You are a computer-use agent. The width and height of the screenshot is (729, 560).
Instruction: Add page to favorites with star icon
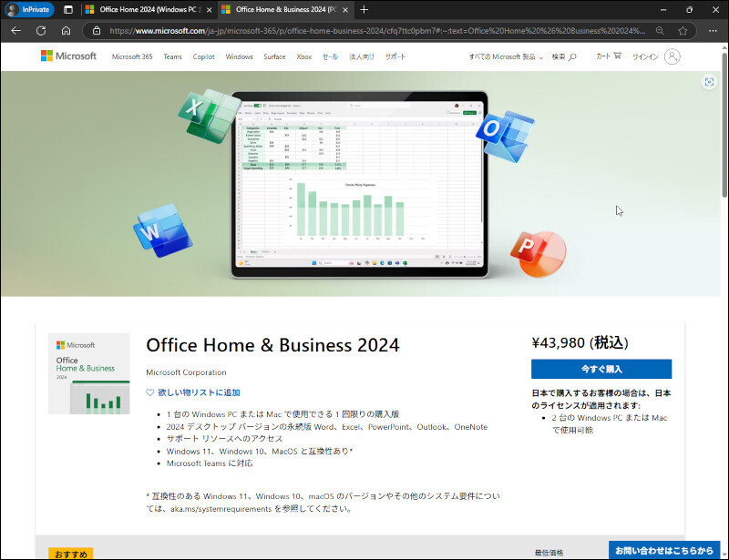pos(683,31)
